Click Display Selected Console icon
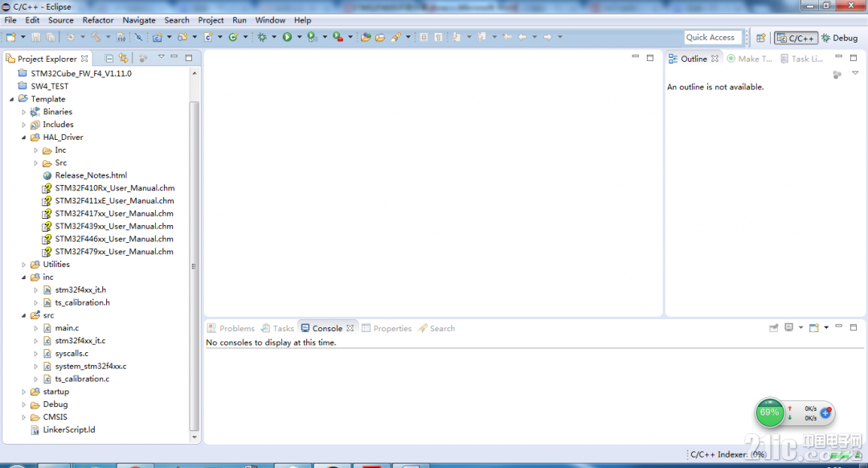Viewport: 868px width, 468px height. point(789,328)
